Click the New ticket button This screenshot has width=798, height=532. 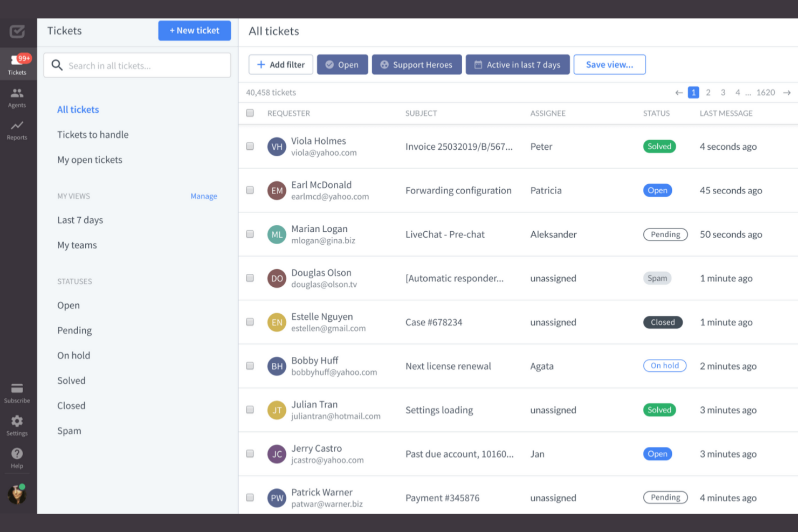(194, 31)
